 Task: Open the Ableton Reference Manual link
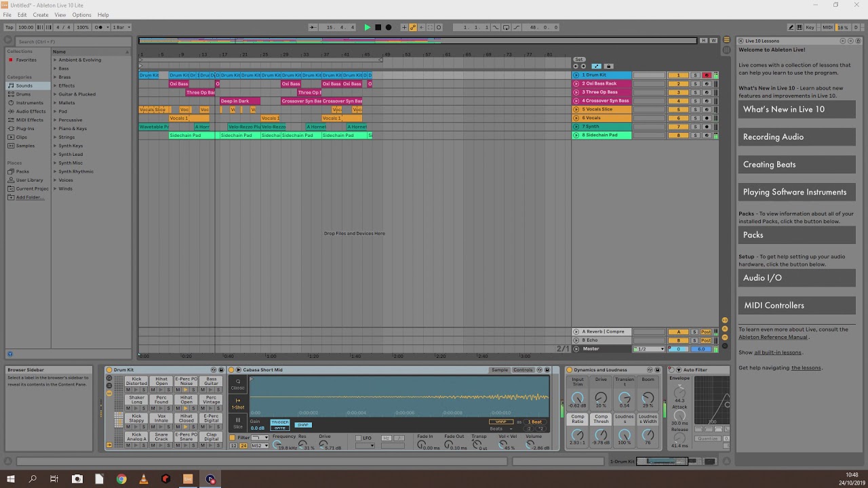773,337
